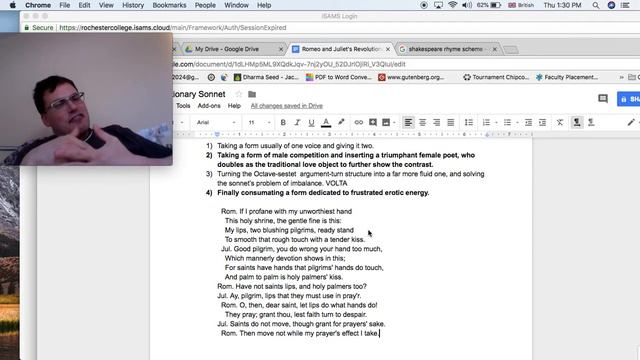Open the highlight color marker tool
Viewport: 640px width, 360px height.
341,122
